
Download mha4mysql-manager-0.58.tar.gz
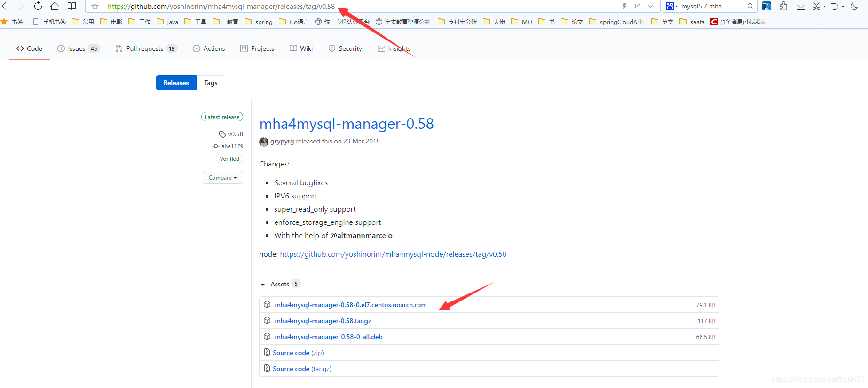[x=323, y=321]
